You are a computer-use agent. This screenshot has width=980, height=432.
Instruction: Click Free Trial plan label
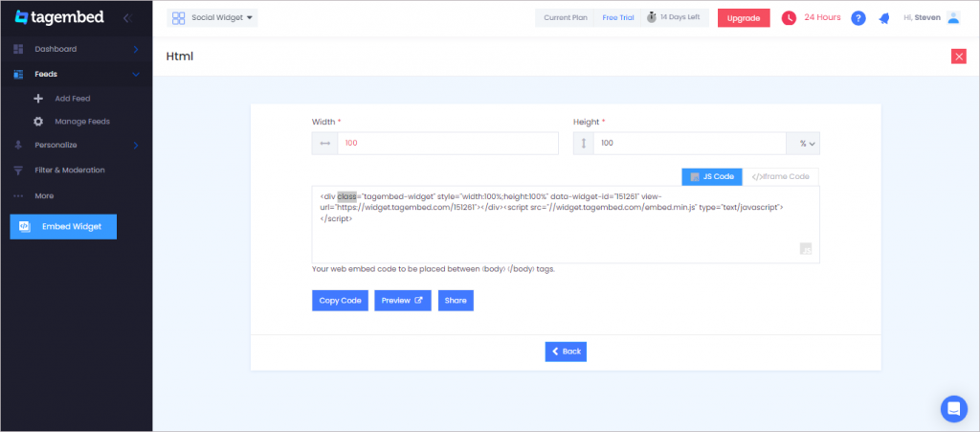click(618, 17)
